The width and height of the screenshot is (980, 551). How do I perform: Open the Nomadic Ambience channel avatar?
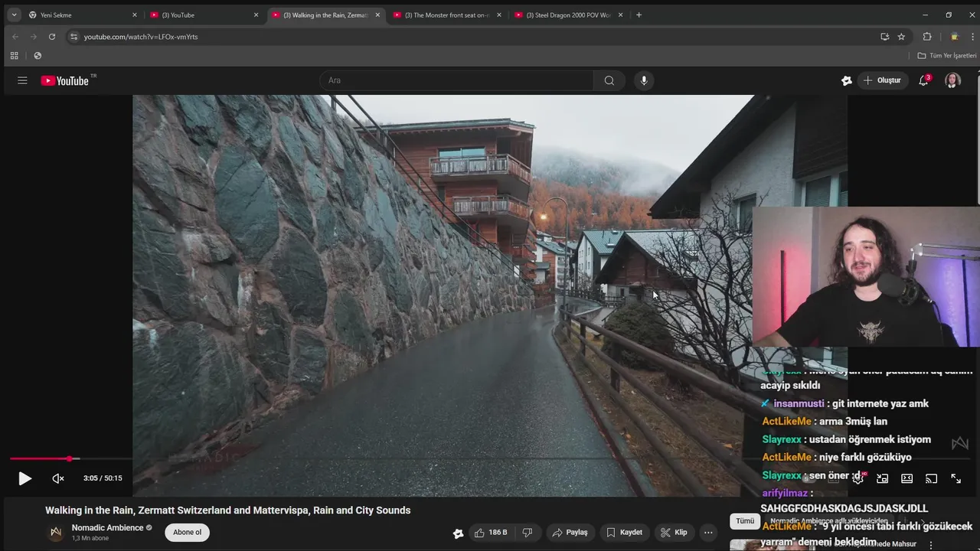(55, 533)
